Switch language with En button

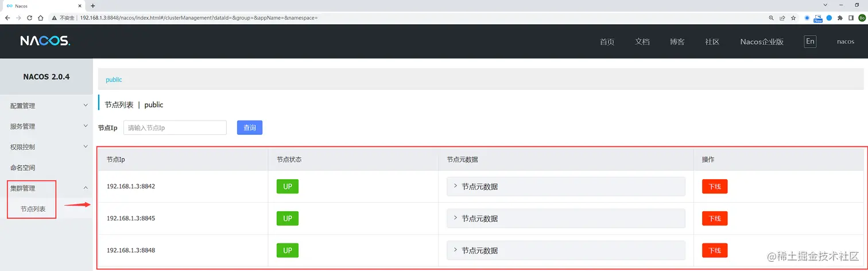810,41
